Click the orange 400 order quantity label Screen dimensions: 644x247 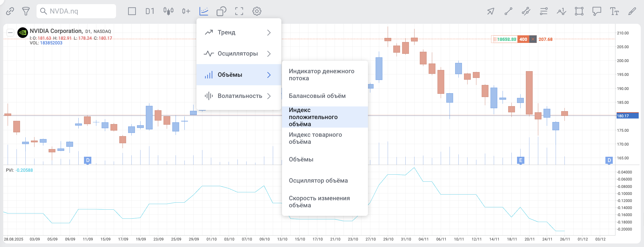[523, 39]
